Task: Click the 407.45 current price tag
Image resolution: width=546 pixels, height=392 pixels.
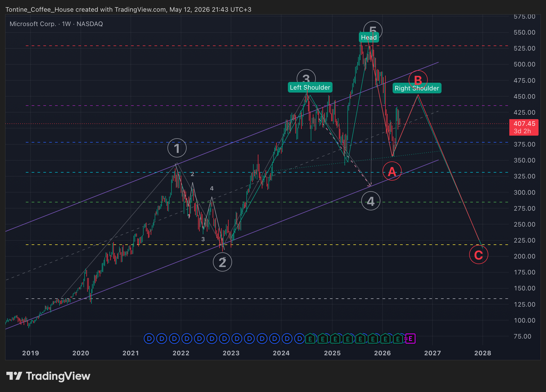Action: pos(524,124)
